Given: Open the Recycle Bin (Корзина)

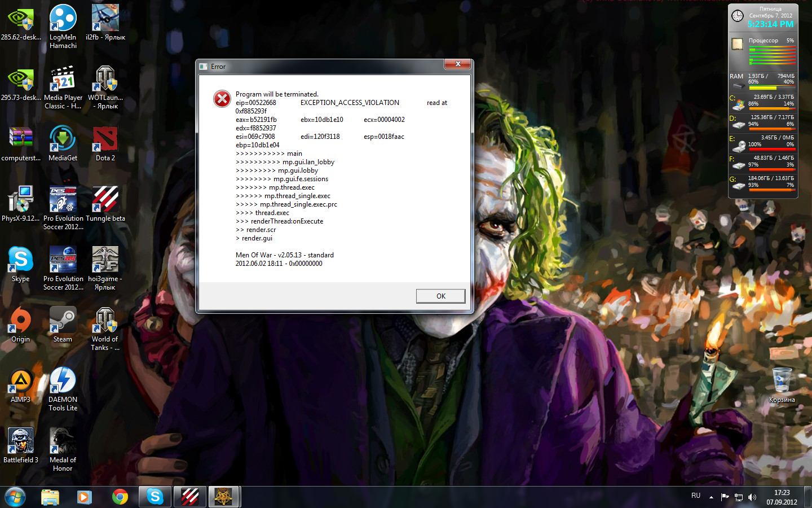Looking at the screenshot, I should [x=782, y=386].
